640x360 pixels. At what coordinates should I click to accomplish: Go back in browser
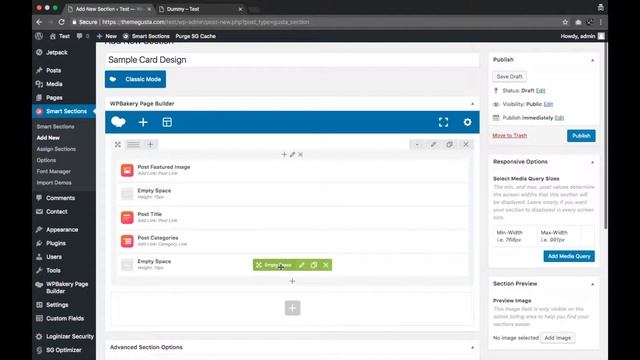coord(39,22)
